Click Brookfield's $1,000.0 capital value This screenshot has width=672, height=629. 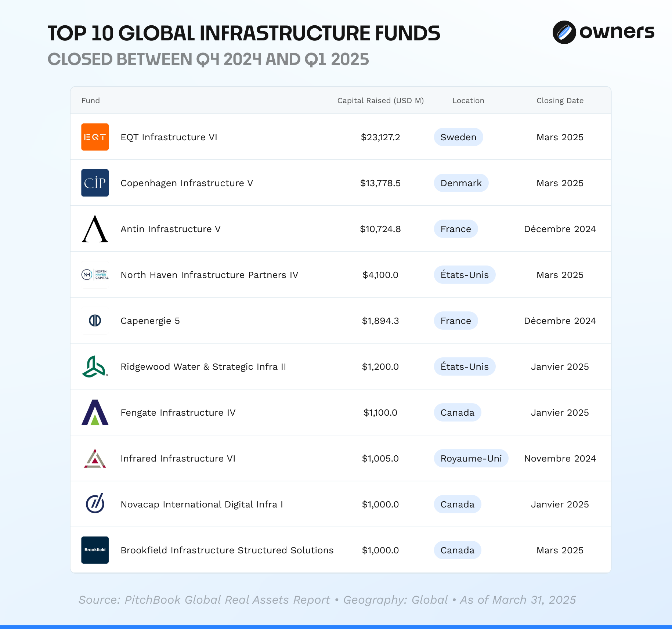(x=380, y=550)
